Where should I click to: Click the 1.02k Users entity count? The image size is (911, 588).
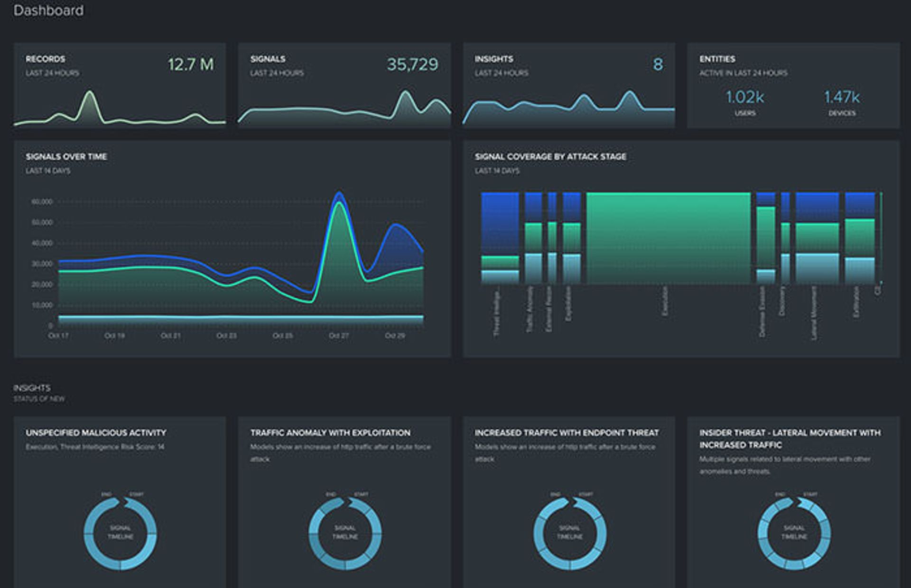(x=745, y=98)
